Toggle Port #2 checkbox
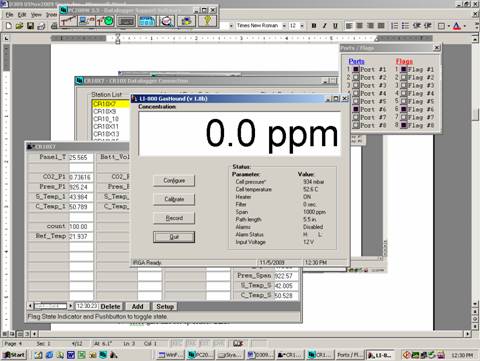This screenshot has width=480, height=361. (x=356, y=77)
